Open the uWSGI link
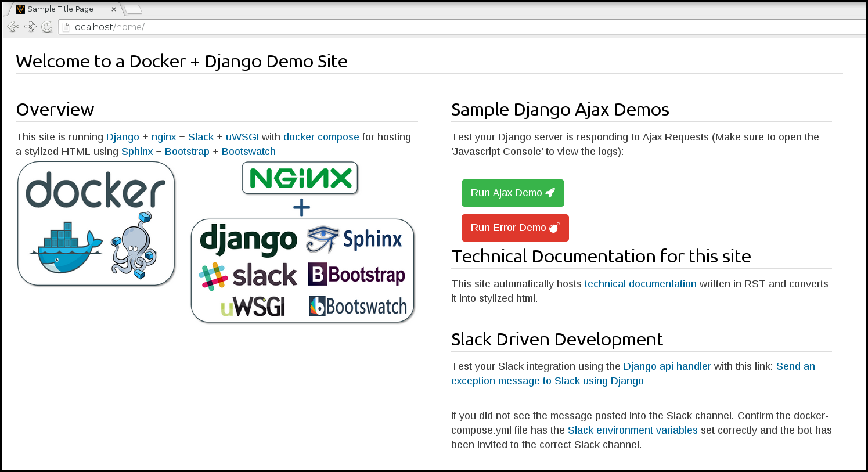This screenshot has width=868, height=472. 242,137
